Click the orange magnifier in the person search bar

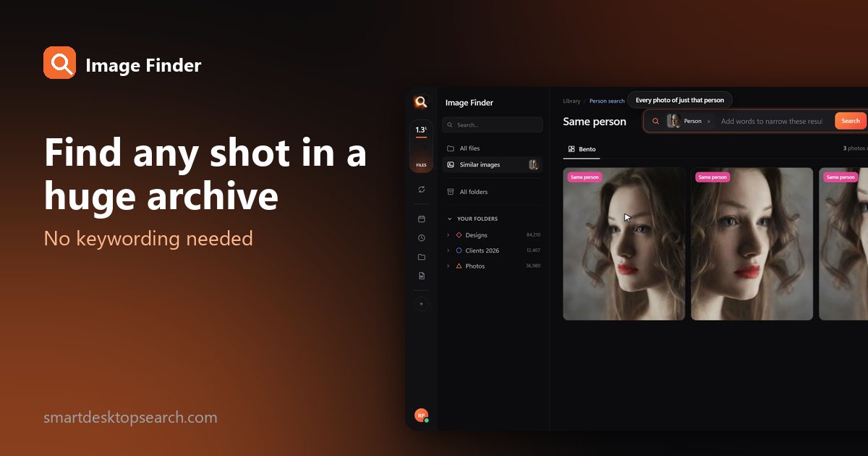655,122
